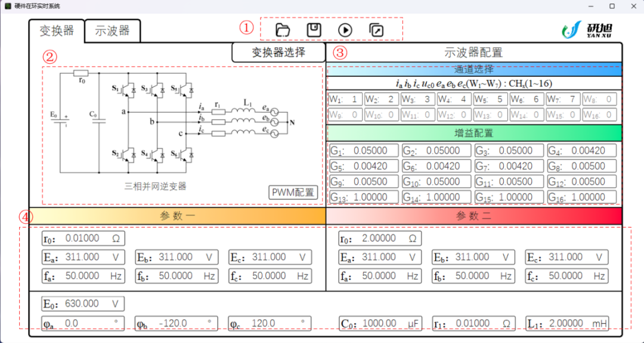Edit the G5 gain field
The width and height of the screenshot is (644, 343).
(364, 166)
